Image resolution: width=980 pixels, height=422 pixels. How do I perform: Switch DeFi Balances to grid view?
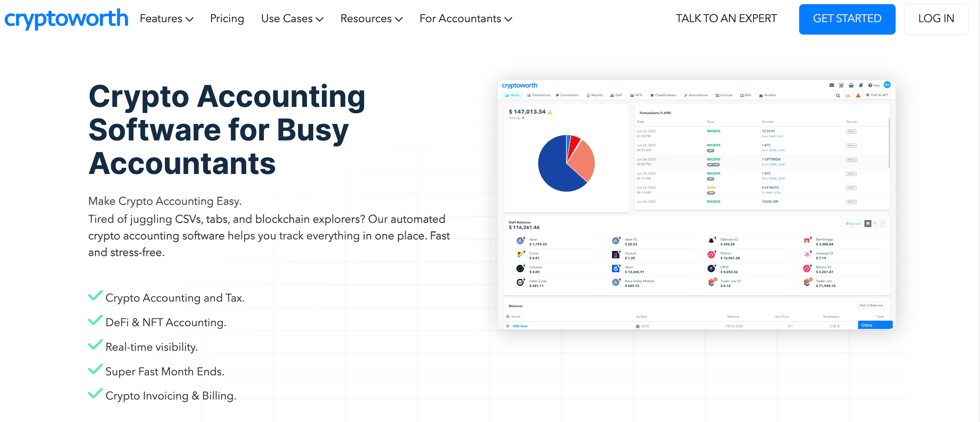tap(868, 223)
